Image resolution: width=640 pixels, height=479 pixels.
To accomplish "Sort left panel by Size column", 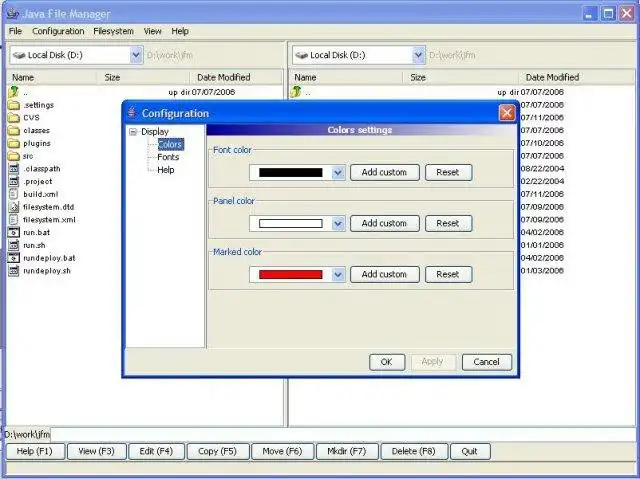I will click(143, 78).
